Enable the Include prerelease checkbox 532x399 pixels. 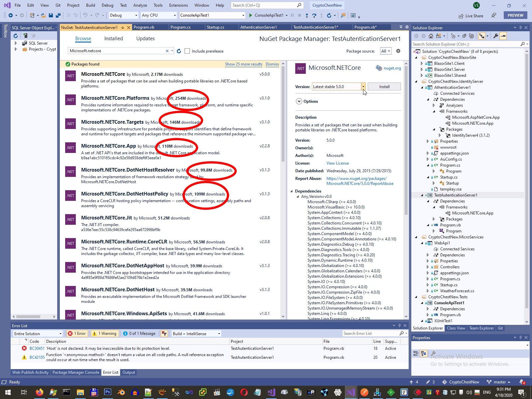[187, 51]
